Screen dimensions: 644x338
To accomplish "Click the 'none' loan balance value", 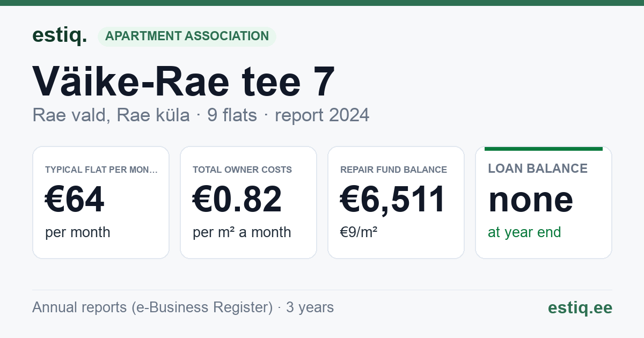I will coord(531,200).
